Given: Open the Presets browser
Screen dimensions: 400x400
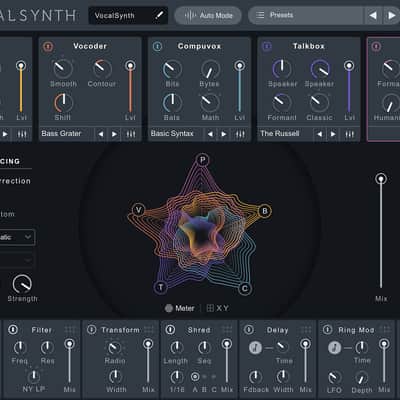Looking at the screenshot, I should (305, 15).
